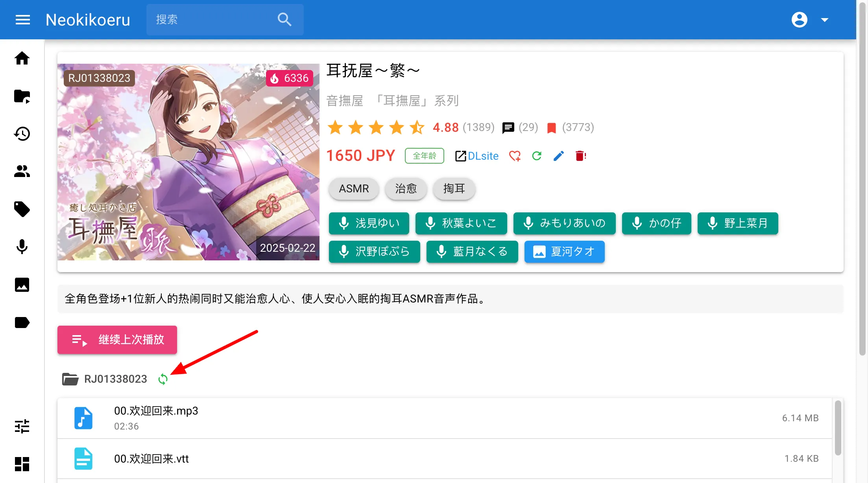Click the green sync icon beside RJ01338023 folder
The image size is (868, 483).
click(163, 379)
